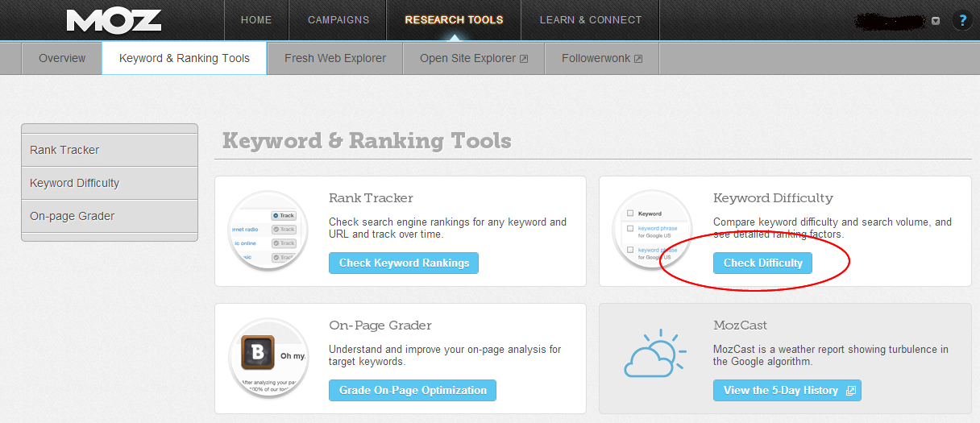Select the RESEARCH TOOLS menu
This screenshot has height=423, width=980.
(454, 20)
